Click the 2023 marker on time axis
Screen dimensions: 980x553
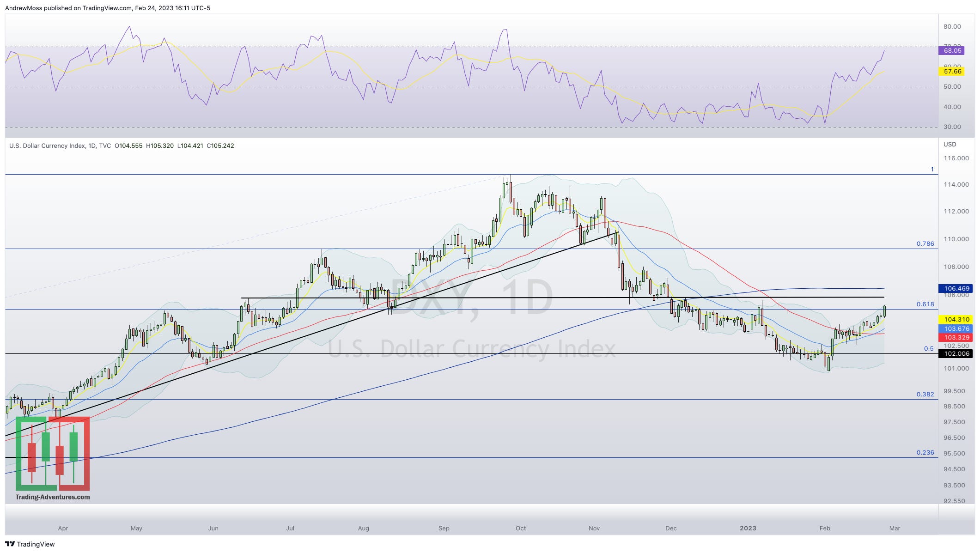pos(748,528)
